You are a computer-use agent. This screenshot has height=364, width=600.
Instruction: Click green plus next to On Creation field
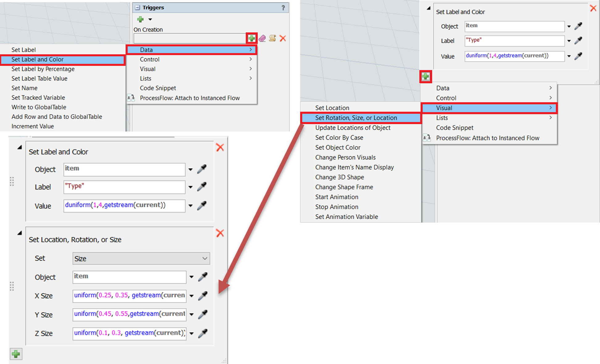tap(252, 38)
